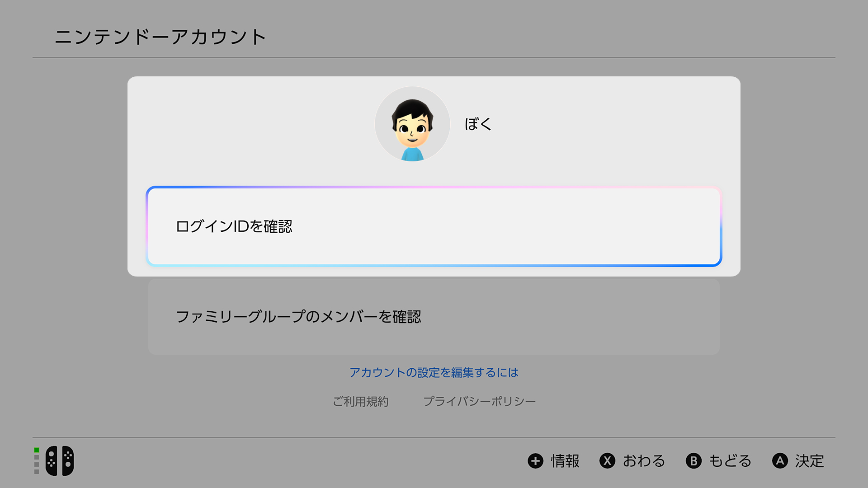Open the プライバシーポリシー link
The height and width of the screenshot is (488, 868).
479,401
